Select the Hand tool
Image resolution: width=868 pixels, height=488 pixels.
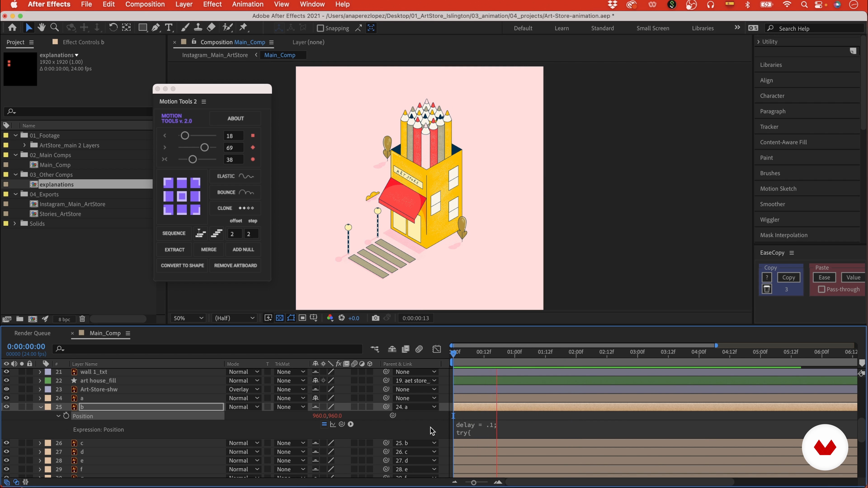pyautogui.click(x=41, y=28)
